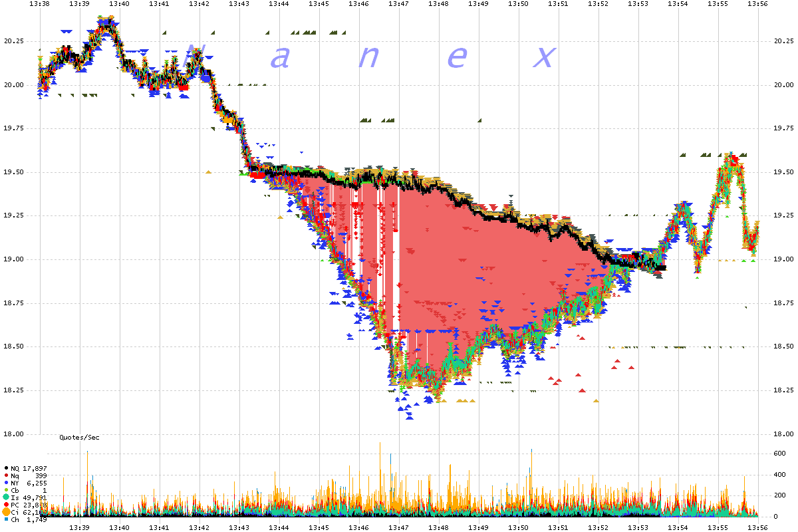The image size is (798, 532).
Task: Click the teal Is legend circle
Action: 6,497
